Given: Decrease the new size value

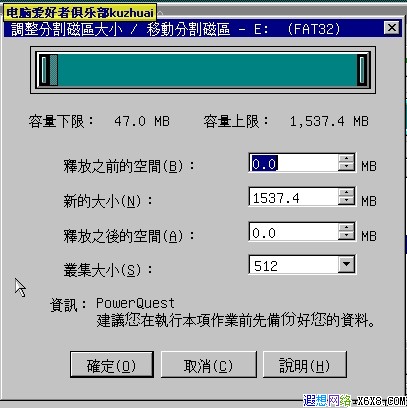Looking at the screenshot, I should tap(346, 201).
